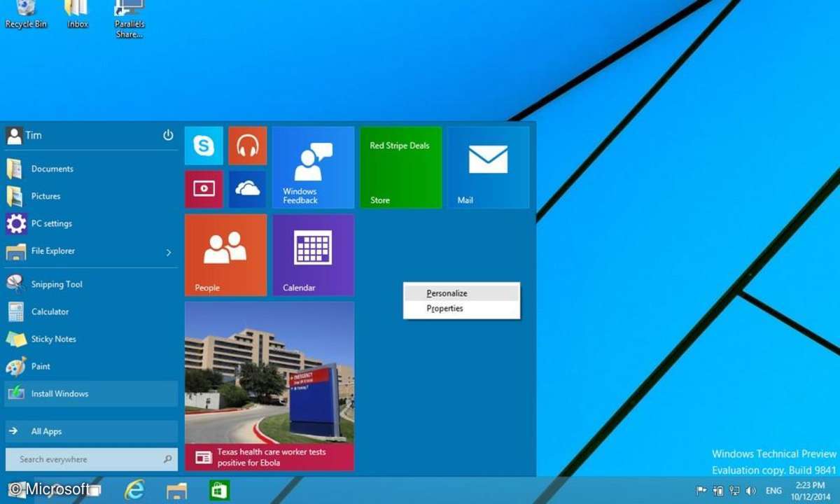
Task: Select the Recycle Bin desktop icon
Action: pos(26,14)
